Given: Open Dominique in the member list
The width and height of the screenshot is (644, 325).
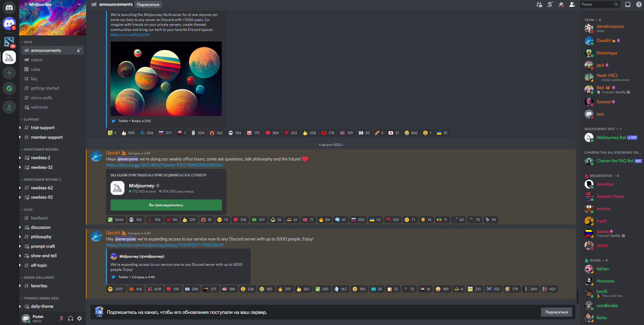Looking at the screenshot, I should coord(610,53).
